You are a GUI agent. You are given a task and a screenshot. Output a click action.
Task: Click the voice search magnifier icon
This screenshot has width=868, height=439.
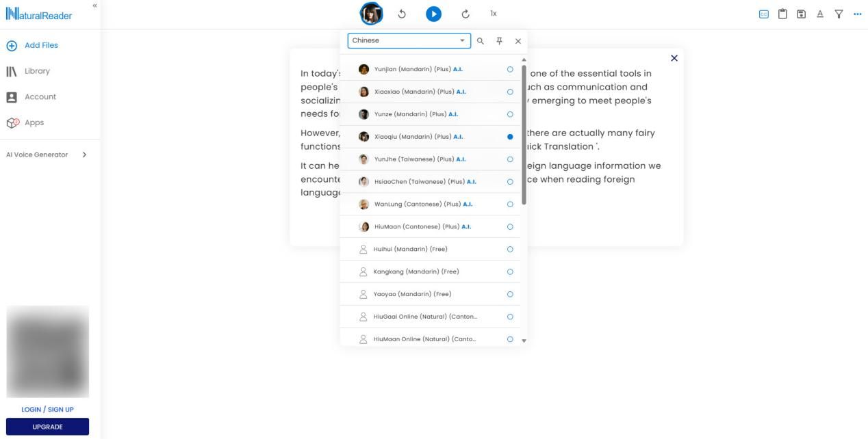coord(481,41)
